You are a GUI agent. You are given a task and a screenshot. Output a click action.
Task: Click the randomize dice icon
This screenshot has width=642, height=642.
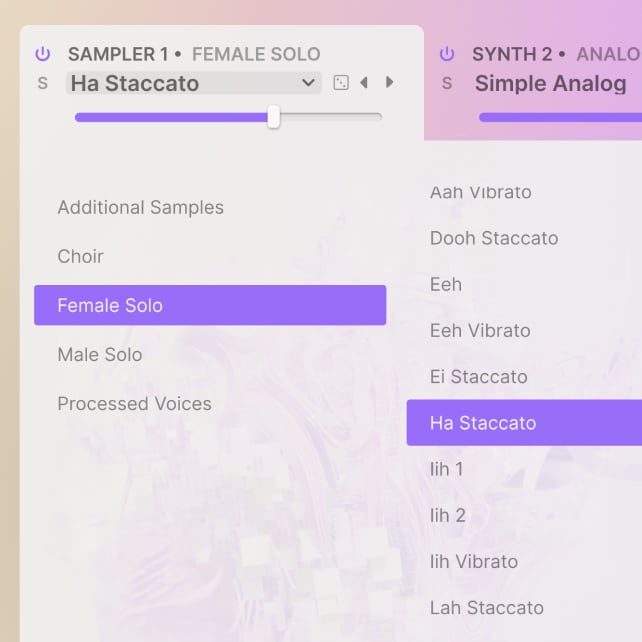point(341,83)
